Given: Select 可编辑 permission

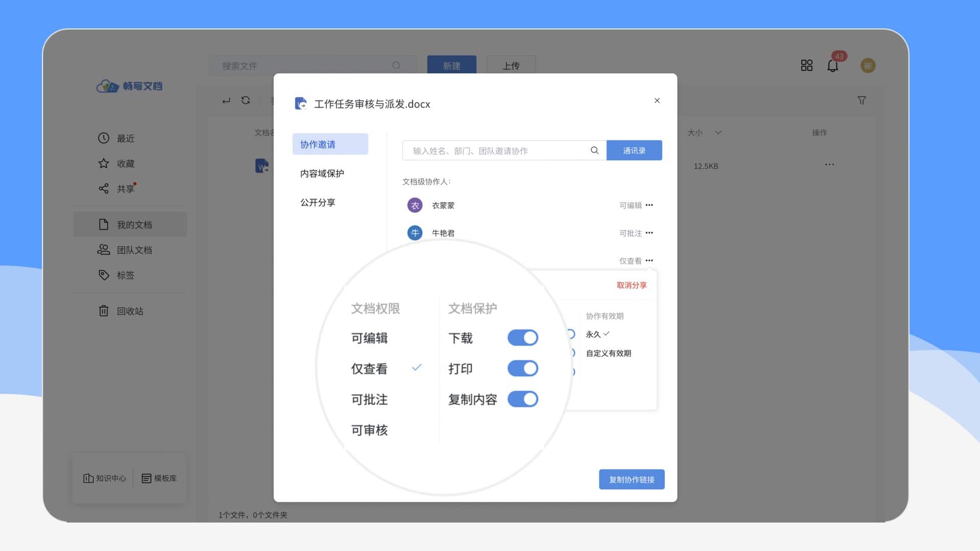Looking at the screenshot, I should coord(370,338).
